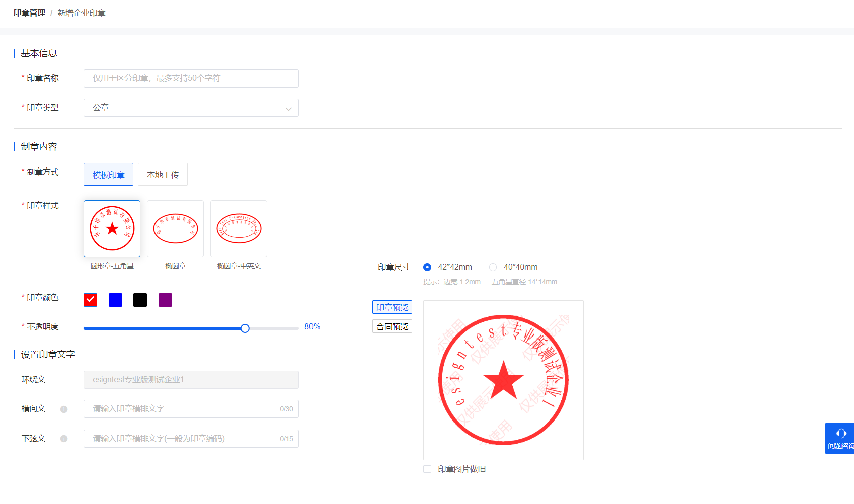The height and width of the screenshot is (504, 854).
Task: Enable 印章图片做旧 checkbox
Action: [x=427, y=469]
